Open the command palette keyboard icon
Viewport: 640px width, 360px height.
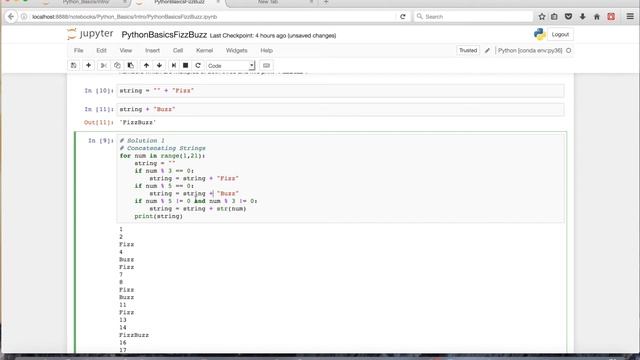click(x=266, y=65)
